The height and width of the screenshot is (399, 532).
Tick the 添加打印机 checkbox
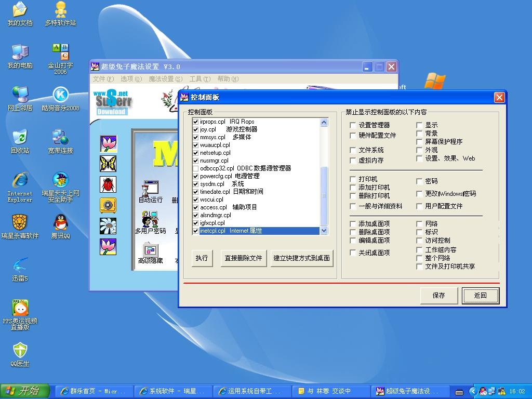[353, 187]
